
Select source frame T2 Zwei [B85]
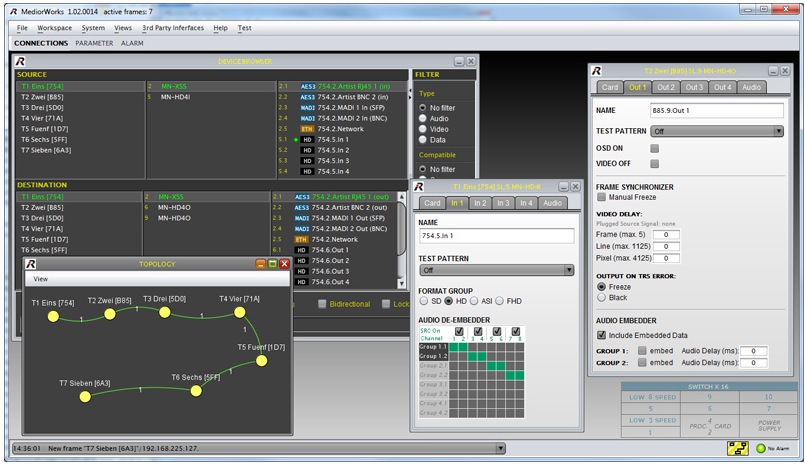[x=42, y=97]
